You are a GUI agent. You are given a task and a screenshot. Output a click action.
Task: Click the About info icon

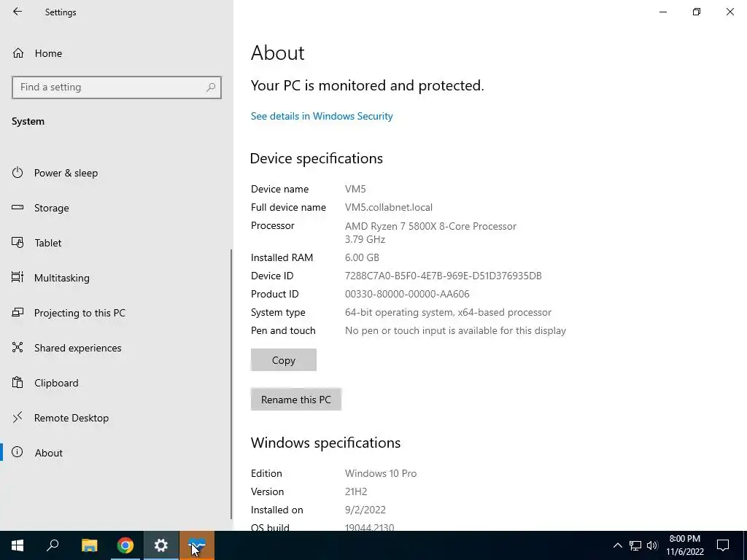click(18, 452)
